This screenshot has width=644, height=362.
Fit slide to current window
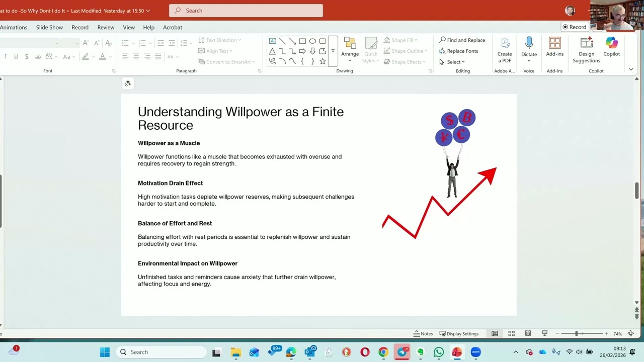pos(630,333)
